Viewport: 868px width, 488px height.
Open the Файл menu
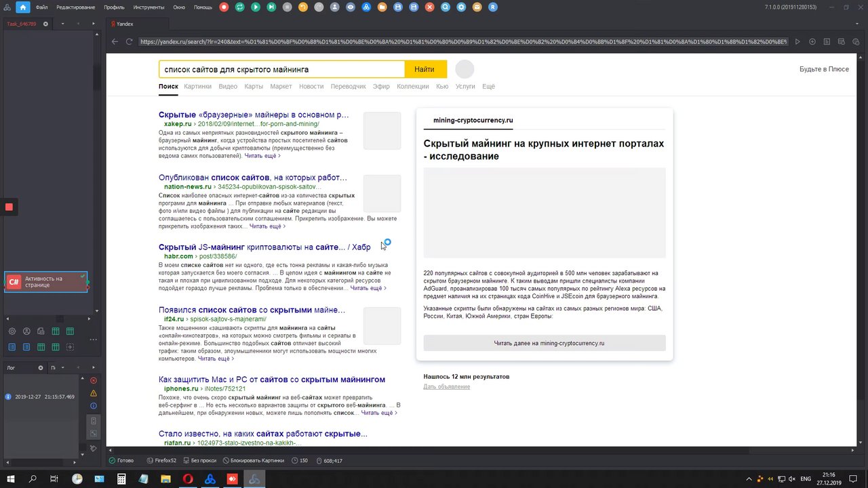click(x=42, y=7)
